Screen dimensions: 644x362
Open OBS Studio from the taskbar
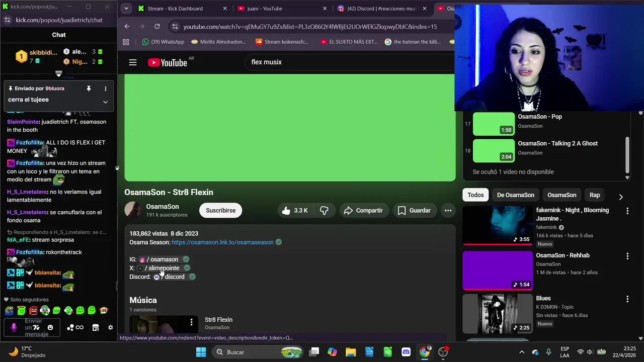click(443, 352)
